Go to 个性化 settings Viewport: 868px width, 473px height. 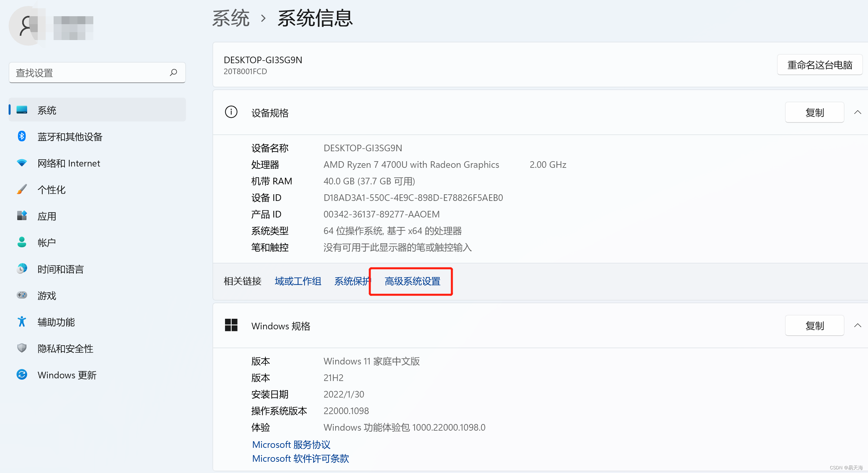[97, 189]
